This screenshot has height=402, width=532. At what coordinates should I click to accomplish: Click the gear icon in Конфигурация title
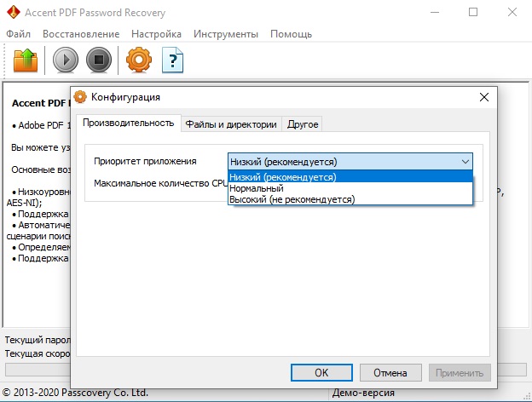point(81,97)
